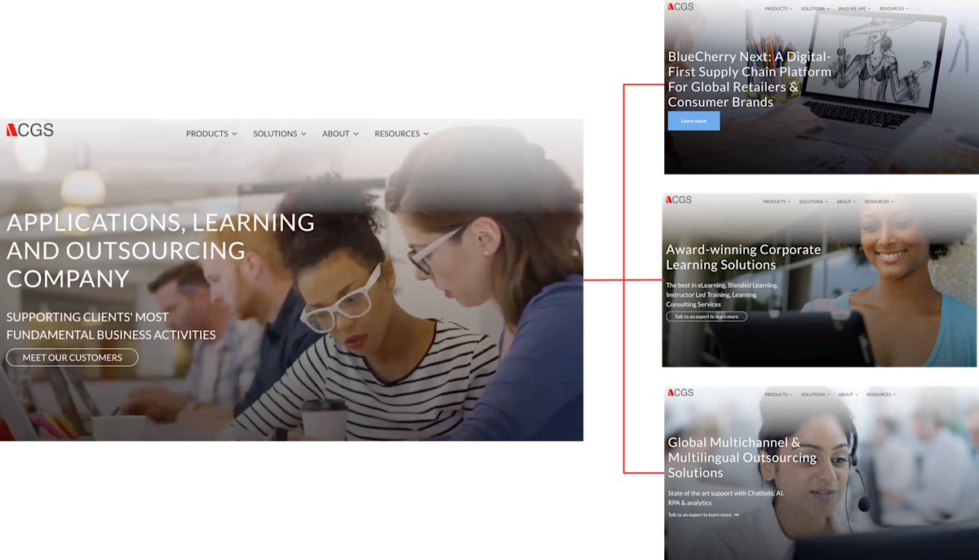
Task: Select the 'The best in eLearning, Blended Learning' description
Action: [722, 295]
